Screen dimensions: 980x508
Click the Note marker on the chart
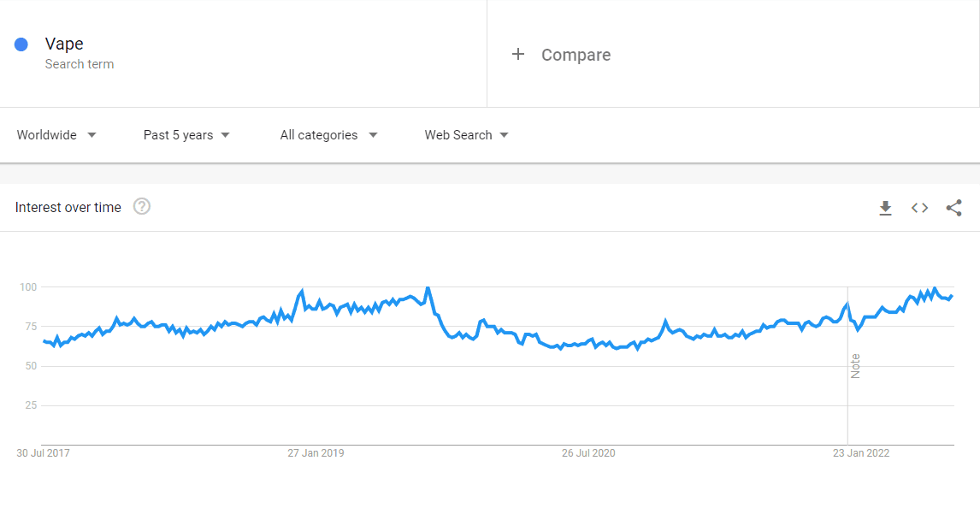click(x=855, y=366)
